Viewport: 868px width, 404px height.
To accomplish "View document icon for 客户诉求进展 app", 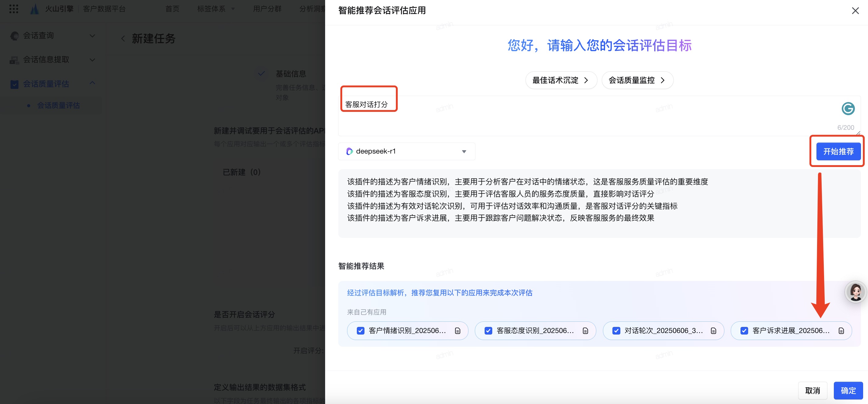I will [x=841, y=331].
